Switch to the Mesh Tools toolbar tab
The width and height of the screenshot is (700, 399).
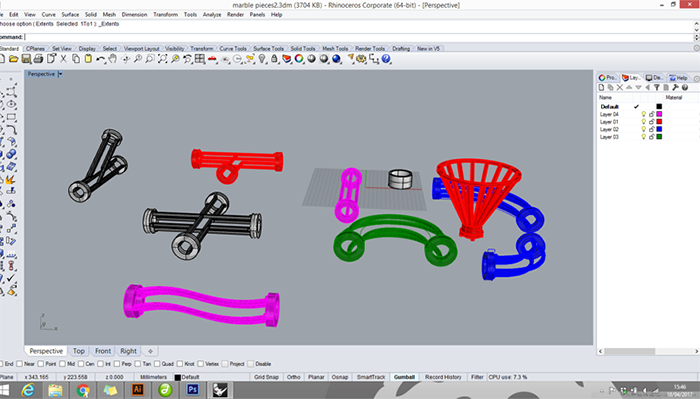(335, 49)
